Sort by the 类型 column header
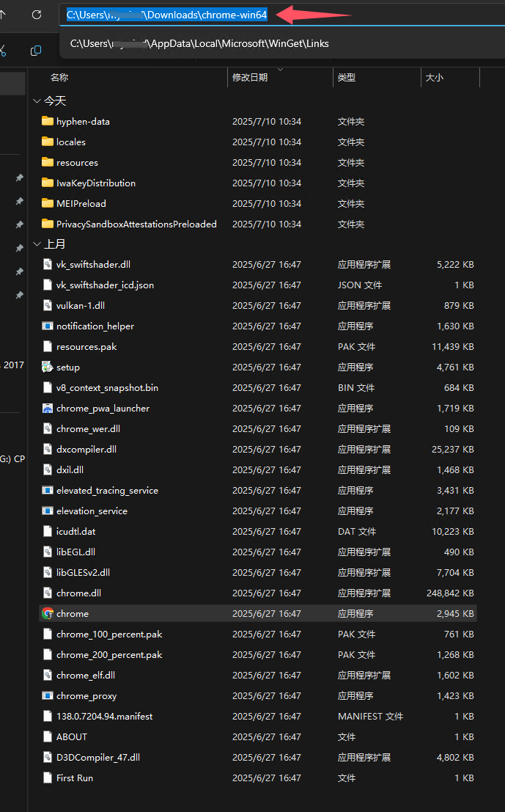This screenshot has width=505, height=812. [347, 78]
